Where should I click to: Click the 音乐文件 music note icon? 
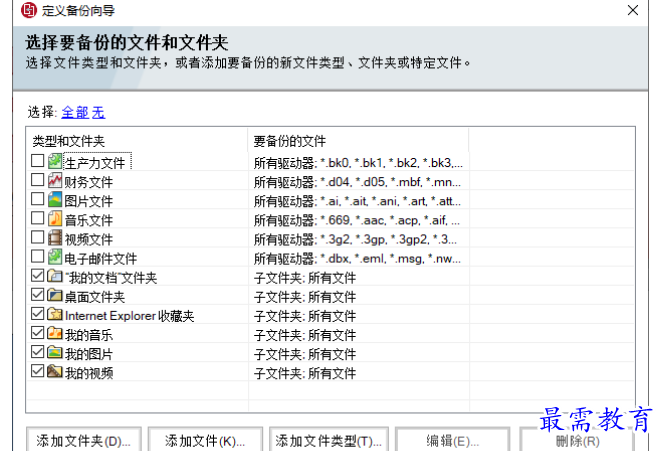point(55,218)
